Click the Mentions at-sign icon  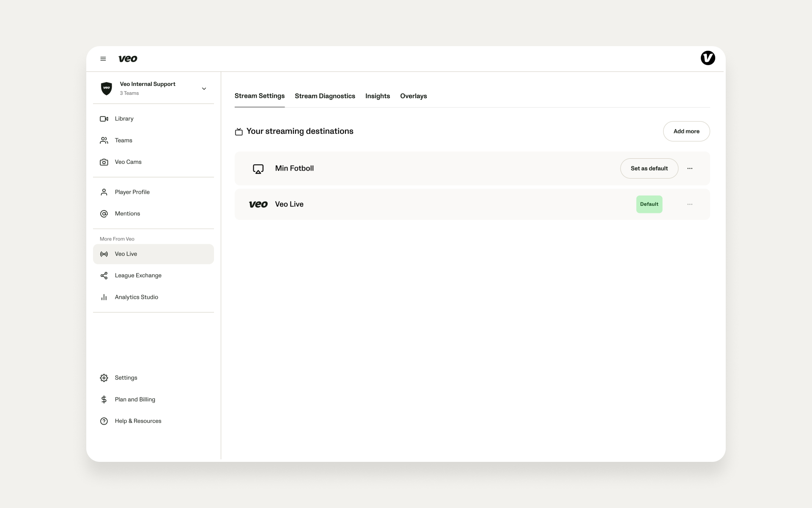104,214
